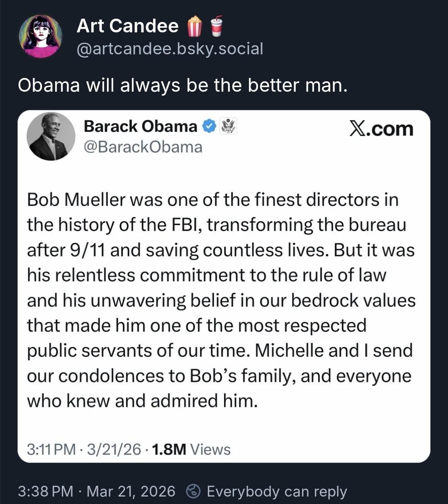The height and width of the screenshot is (504, 448).
Task: Click 'Obama will always be the better man' text
Action: (x=183, y=85)
